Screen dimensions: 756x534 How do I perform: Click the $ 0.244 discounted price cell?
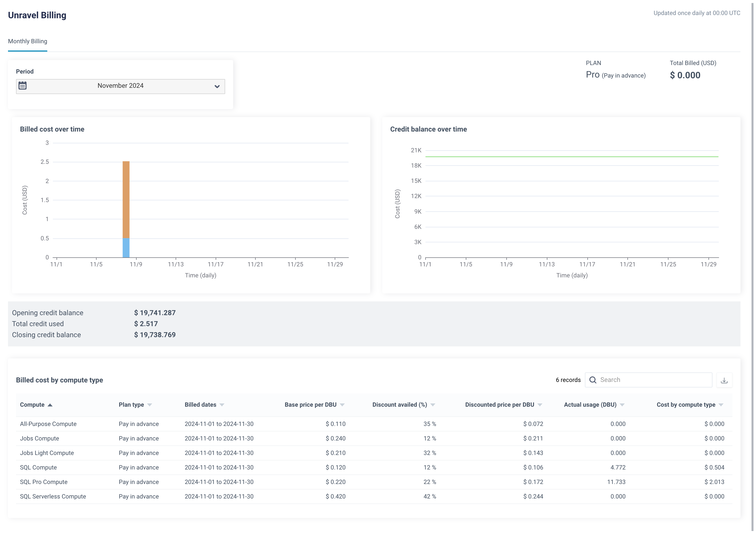[x=533, y=496]
